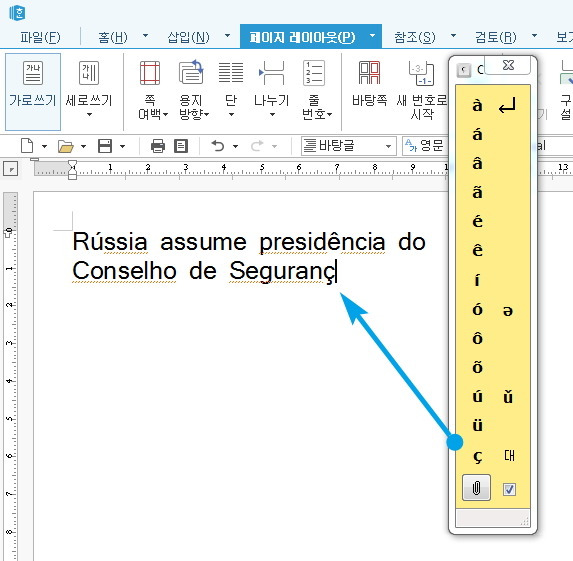Expand the 삽입(N) tab dropdown arrow
Screen dimensions: 573x561
227,36
